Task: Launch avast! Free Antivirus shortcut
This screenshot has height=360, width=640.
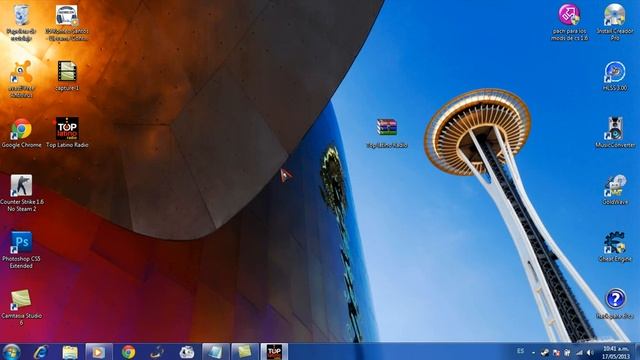Action: pos(21,80)
